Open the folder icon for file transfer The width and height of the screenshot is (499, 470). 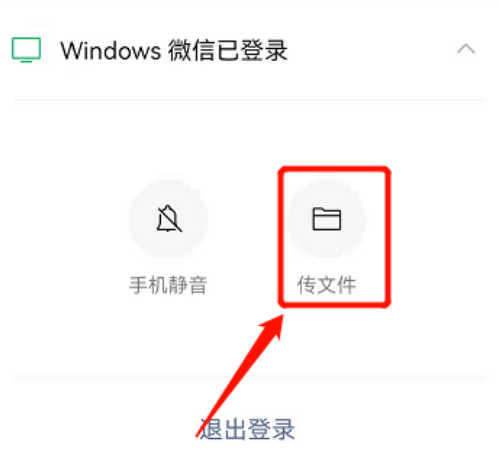pos(326,219)
